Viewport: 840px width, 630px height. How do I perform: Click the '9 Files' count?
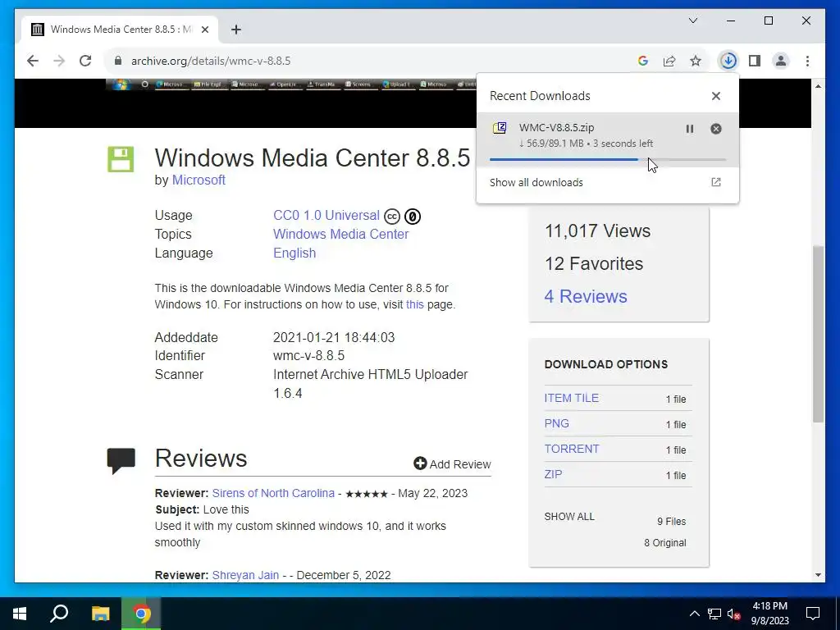(671, 521)
